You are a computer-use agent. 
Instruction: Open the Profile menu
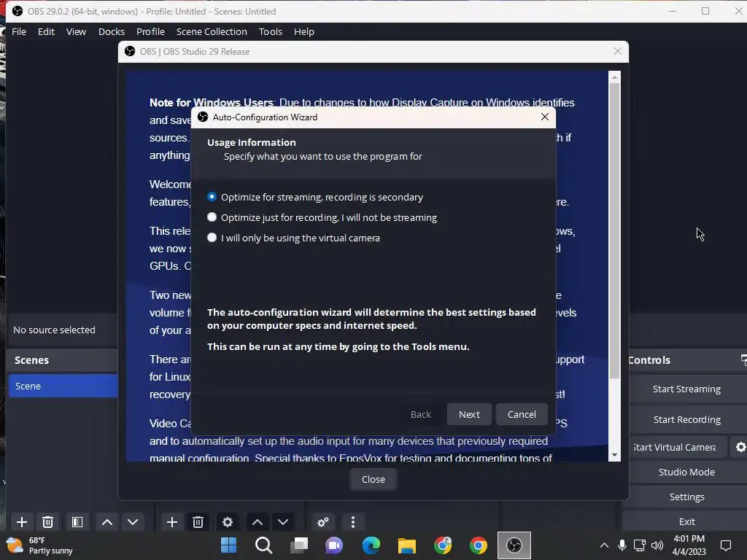(150, 31)
